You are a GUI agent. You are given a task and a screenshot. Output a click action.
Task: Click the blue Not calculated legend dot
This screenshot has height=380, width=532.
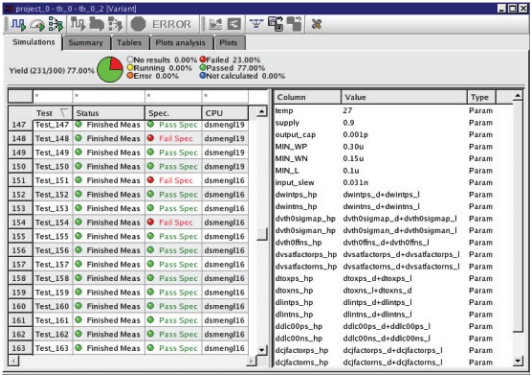coord(203,76)
